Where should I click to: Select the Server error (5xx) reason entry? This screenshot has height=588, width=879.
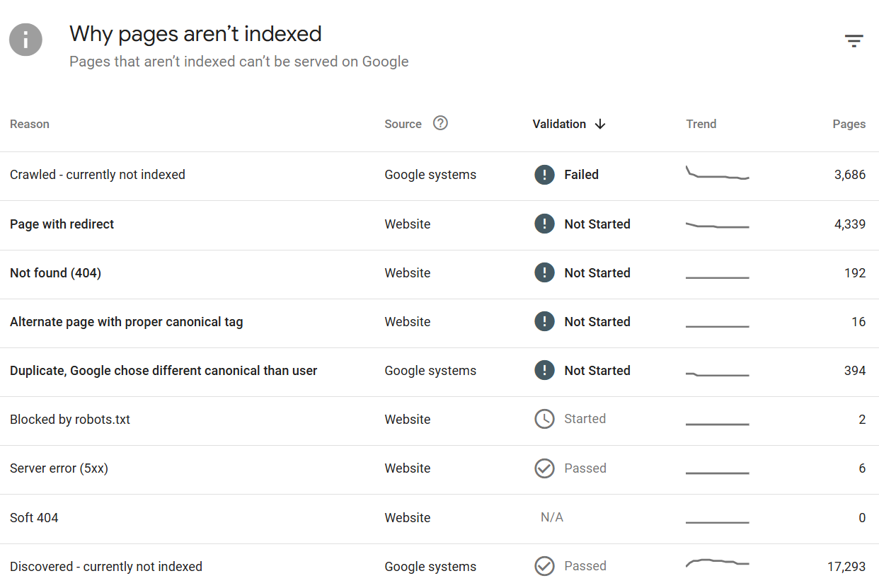coord(59,468)
